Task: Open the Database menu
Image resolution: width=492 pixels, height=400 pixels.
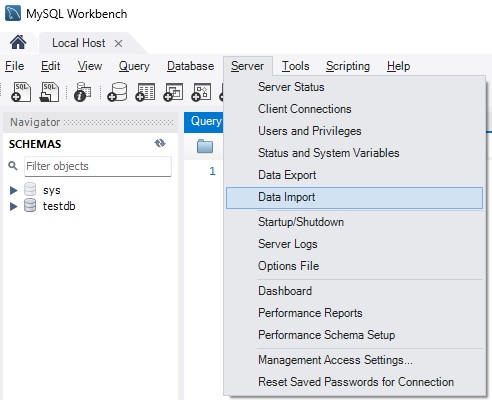Action: [x=191, y=66]
